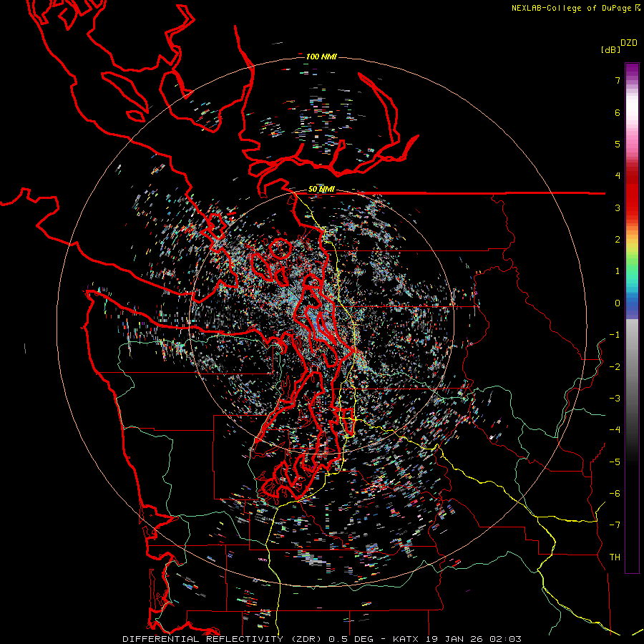Click the [dB] unit label

pos(611,50)
